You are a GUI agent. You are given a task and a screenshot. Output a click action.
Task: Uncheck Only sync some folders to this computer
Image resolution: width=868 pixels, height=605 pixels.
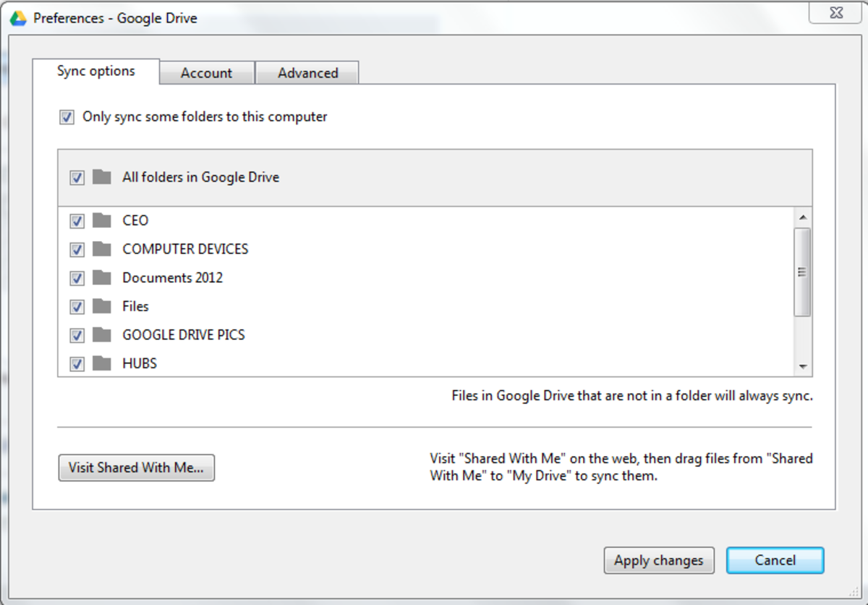point(66,117)
